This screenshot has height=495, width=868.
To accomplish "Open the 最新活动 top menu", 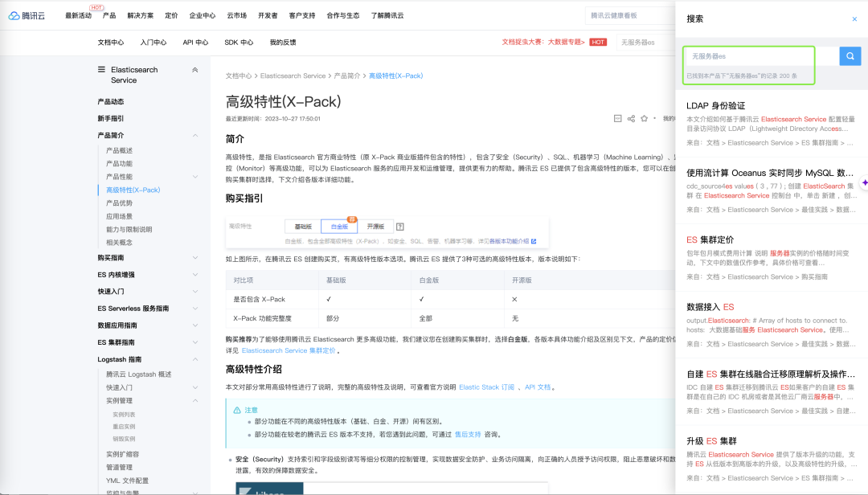I will point(78,15).
